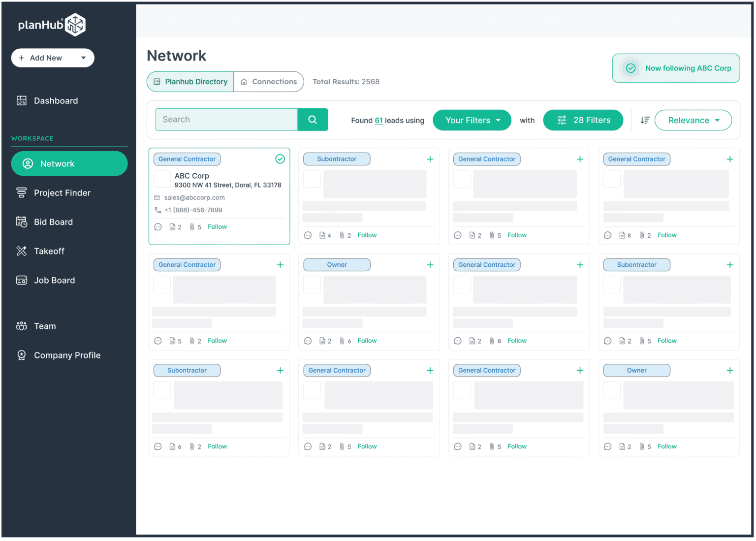This screenshot has height=541, width=756.
Task: Follow the Owner lead in the second row
Action: tap(367, 340)
